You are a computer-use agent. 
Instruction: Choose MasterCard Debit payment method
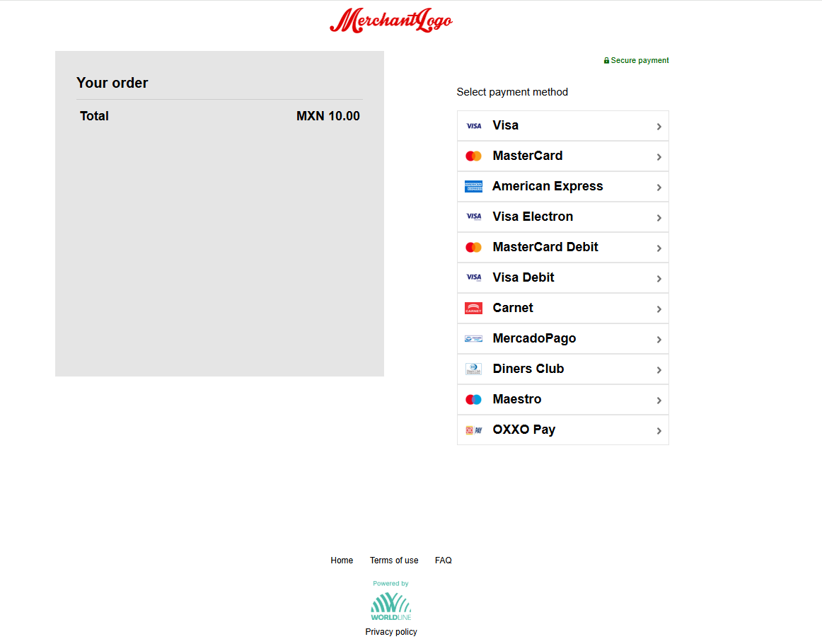click(563, 248)
